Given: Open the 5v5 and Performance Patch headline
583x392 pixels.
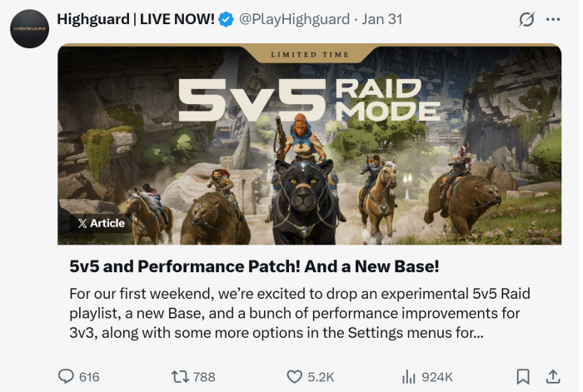Looking at the screenshot, I should [x=254, y=266].
